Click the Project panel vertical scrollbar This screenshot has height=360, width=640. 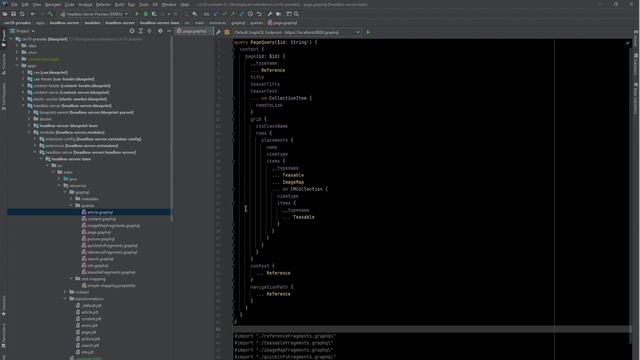click(171, 129)
